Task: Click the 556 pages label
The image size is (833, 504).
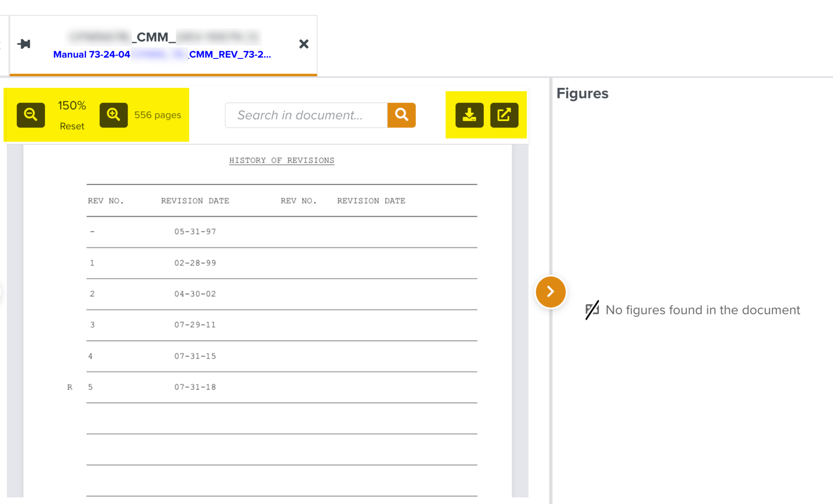Action: (x=158, y=115)
